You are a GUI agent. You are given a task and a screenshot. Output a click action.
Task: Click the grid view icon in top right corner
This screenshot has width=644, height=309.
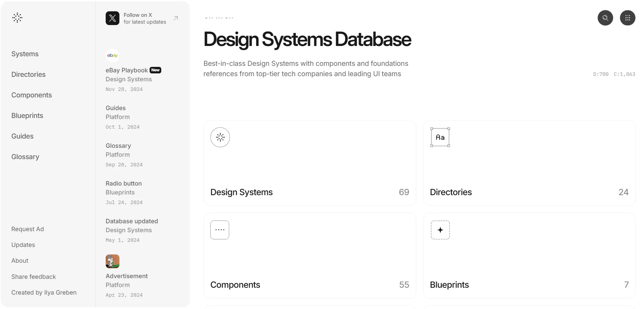pyautogui.click(x=628, y=18)
